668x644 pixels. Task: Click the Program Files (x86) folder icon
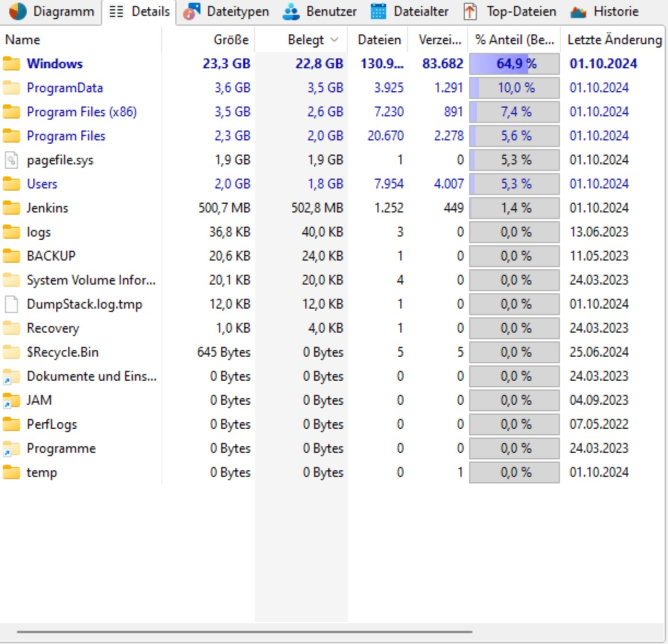tap(11, 112)
